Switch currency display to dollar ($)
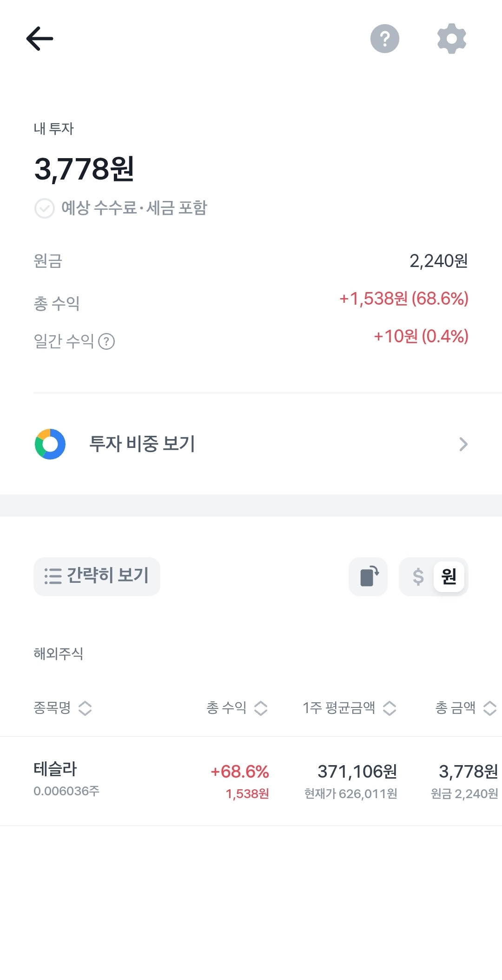The height and width of the screenshot is (980, 502). (x=418, y=577)
